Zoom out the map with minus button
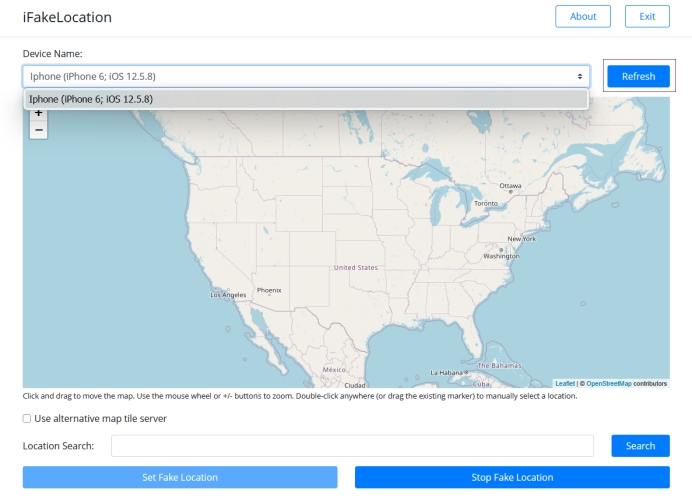692x500 pixels. pyautogui.click(x=38, y=130)
